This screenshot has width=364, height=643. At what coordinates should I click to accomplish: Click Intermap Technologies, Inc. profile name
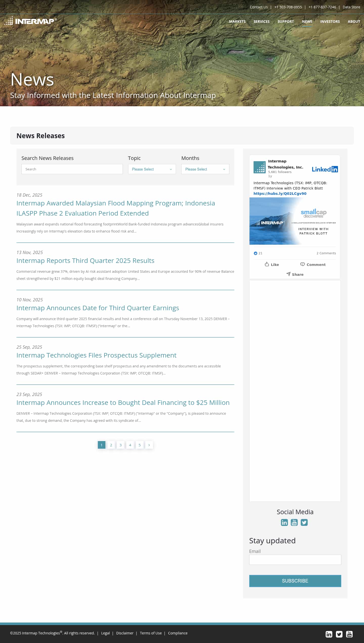coord(285,164)
